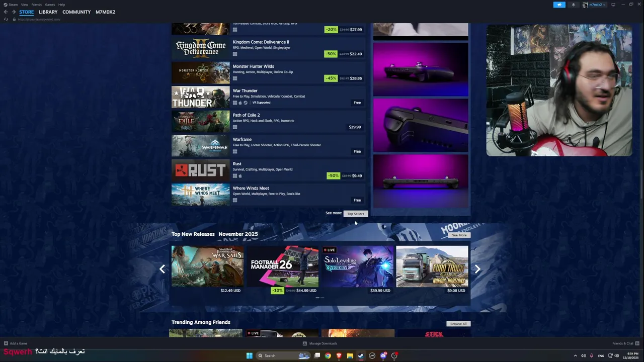The height and width of the screenshot is (362, 644).
Task: Click the Windows taskbar Search box
Action: pos(283,355)
